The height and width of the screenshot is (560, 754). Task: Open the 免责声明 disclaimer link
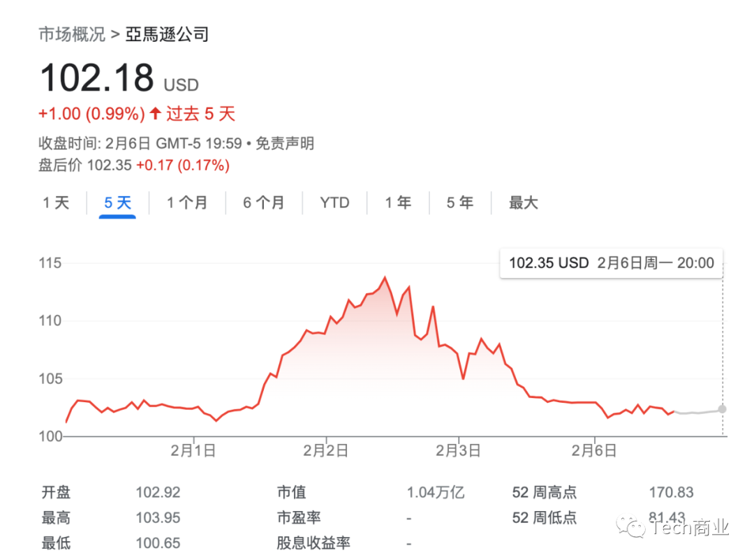284,144
